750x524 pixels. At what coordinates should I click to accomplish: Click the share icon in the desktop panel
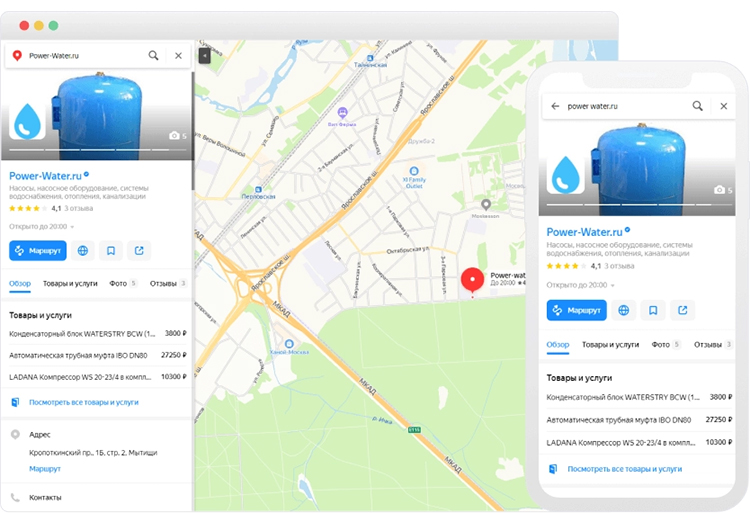(x=139, y=251)
